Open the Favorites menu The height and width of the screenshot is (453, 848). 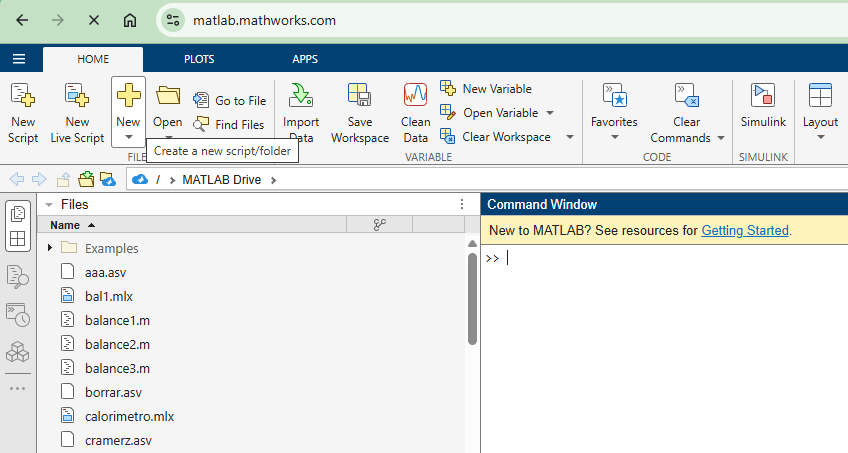(x=614, y=112)
